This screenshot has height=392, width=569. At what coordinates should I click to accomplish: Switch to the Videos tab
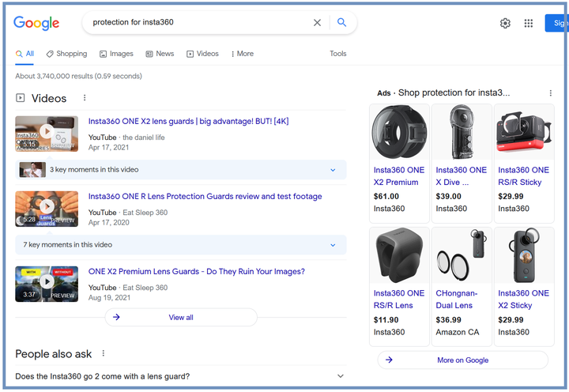(202, 54)
